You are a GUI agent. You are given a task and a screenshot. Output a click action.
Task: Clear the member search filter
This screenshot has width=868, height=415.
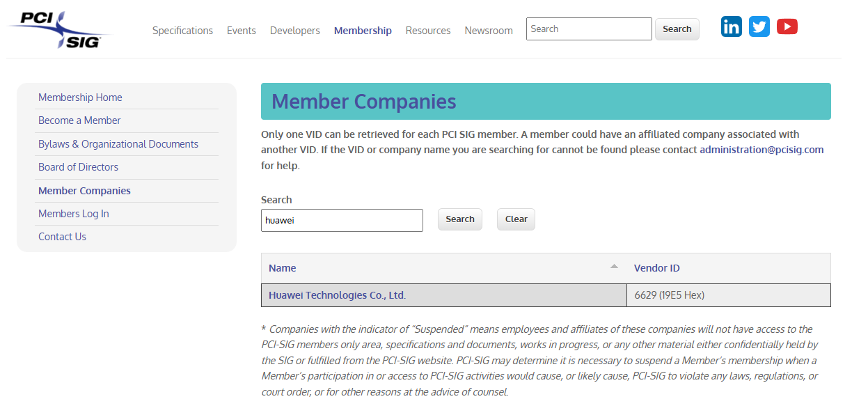click(516, 219)
